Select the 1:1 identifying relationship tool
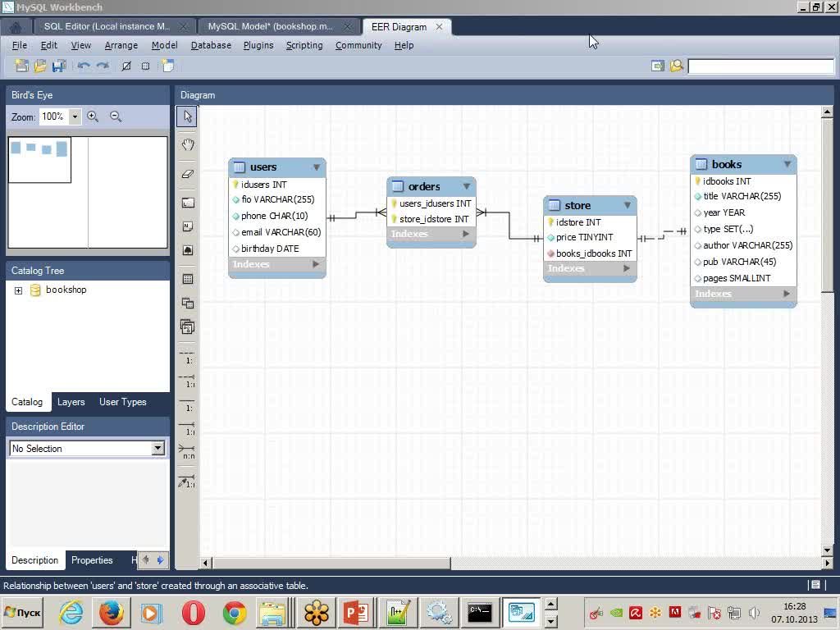840x630 pixels. tap(187, 404)
